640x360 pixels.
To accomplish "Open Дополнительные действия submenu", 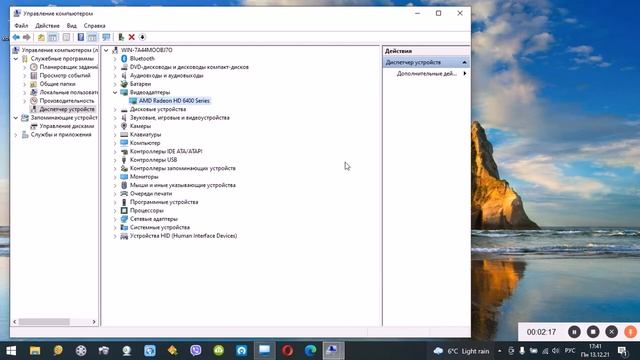I will coord(427,74).
